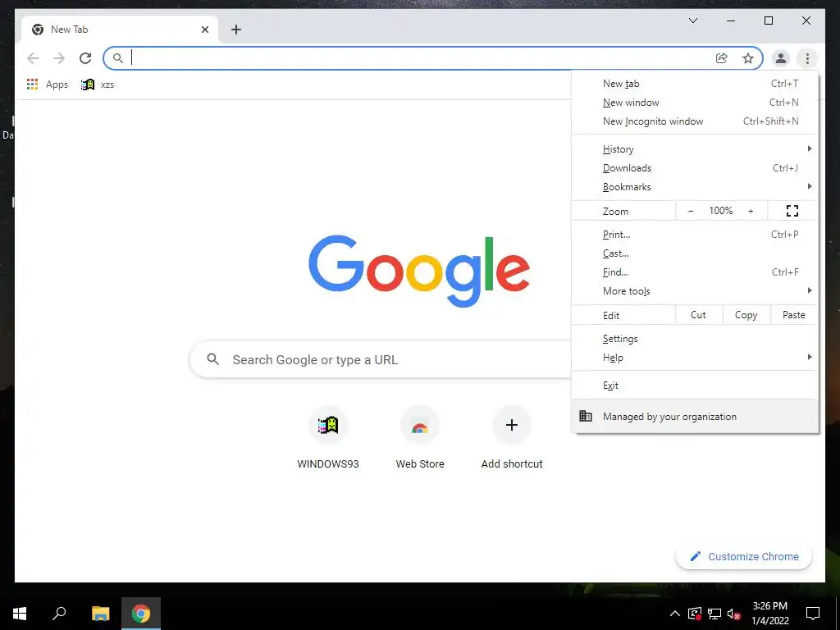Open Downloads from menu
Viewport: 840px width, 630px height.
(695, 167)
